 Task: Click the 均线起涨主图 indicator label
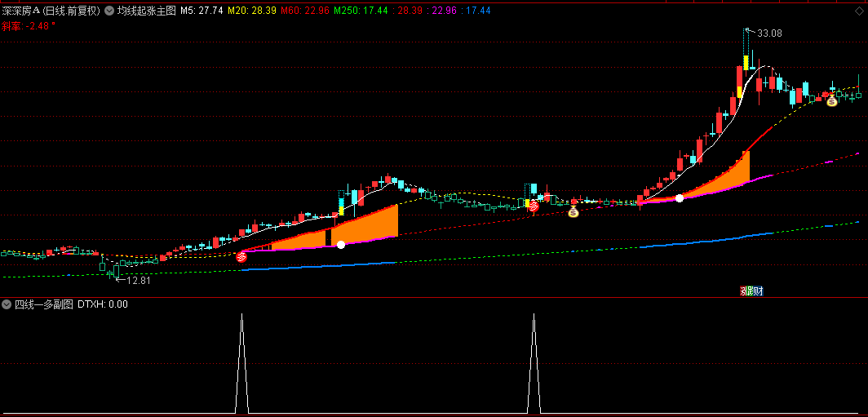tap(146, 10)
